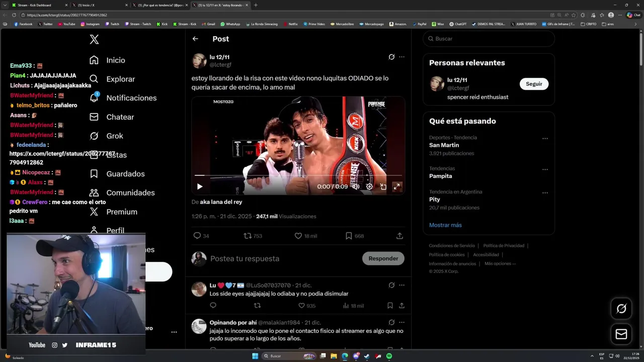Open floating messages envelope button
The image size is (644, 362).
point(621,334)
